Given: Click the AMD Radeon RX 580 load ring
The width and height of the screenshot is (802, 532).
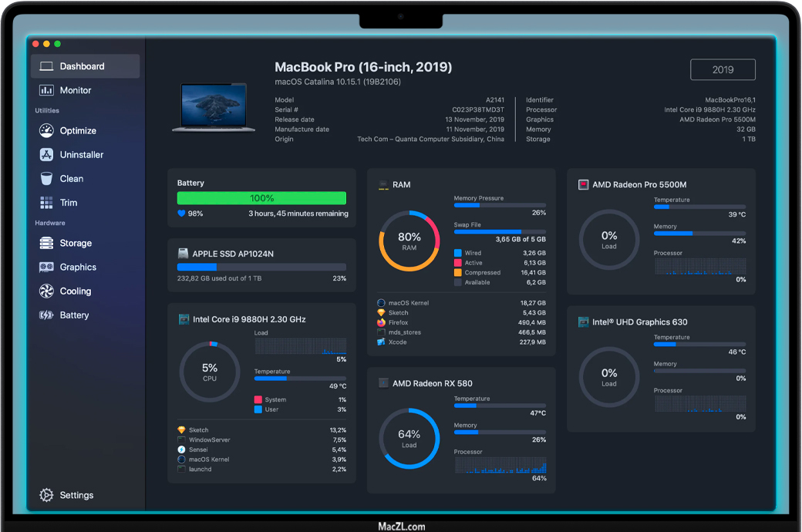Looking at the screenshot, I should [x=409, y=439].
